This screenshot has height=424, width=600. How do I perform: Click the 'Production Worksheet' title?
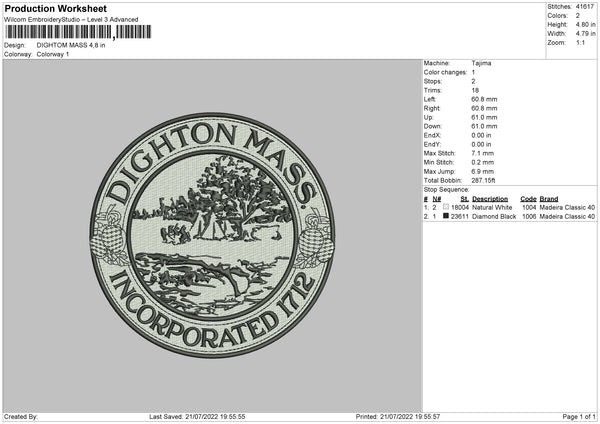pyautogui.click(x=55, y=8)
